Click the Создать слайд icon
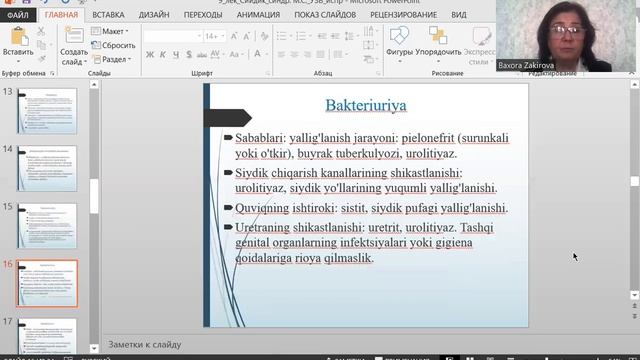This screenshot has width=640, height=360. [74, 36]
